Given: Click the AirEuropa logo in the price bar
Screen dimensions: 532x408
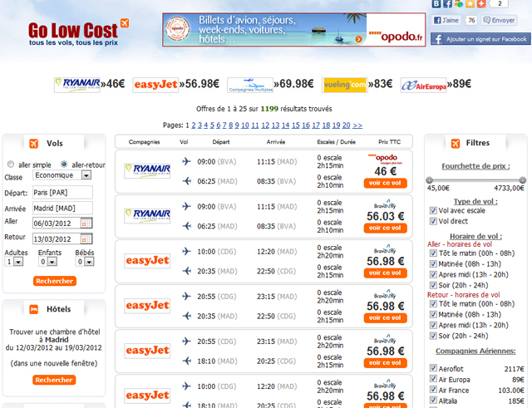Looking at the screenshot, I should pos(423,85).
